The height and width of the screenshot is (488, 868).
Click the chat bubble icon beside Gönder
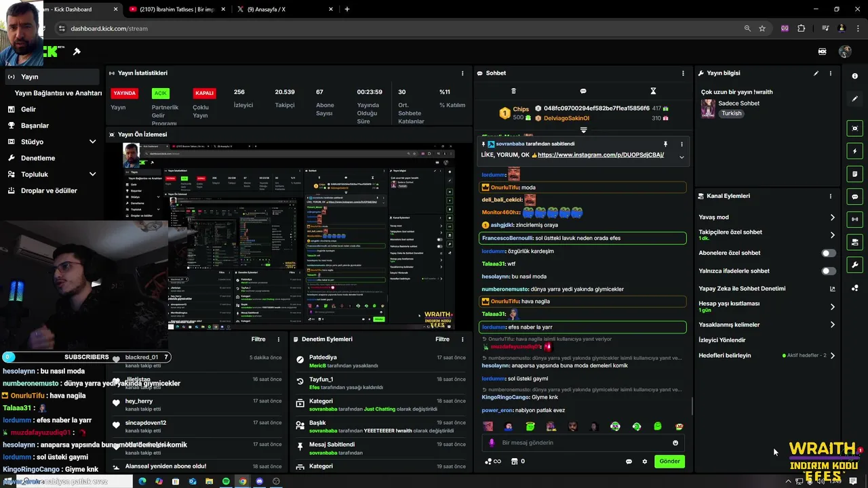(x=629, y=462)
